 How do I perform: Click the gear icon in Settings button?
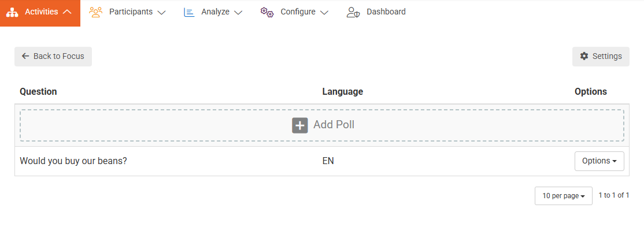(584, 56)
